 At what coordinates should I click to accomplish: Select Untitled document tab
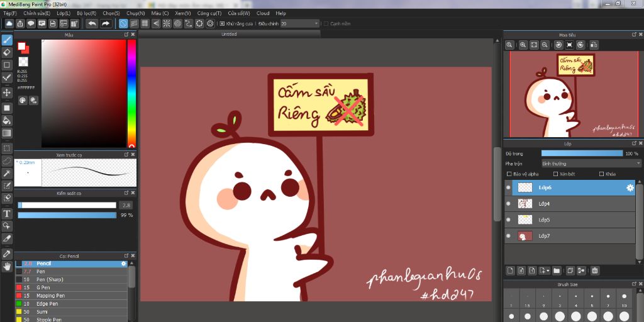(229, 34)
